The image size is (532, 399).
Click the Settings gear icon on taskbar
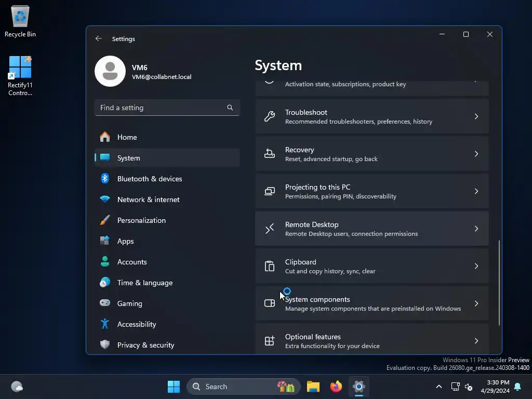click(358, 387)
